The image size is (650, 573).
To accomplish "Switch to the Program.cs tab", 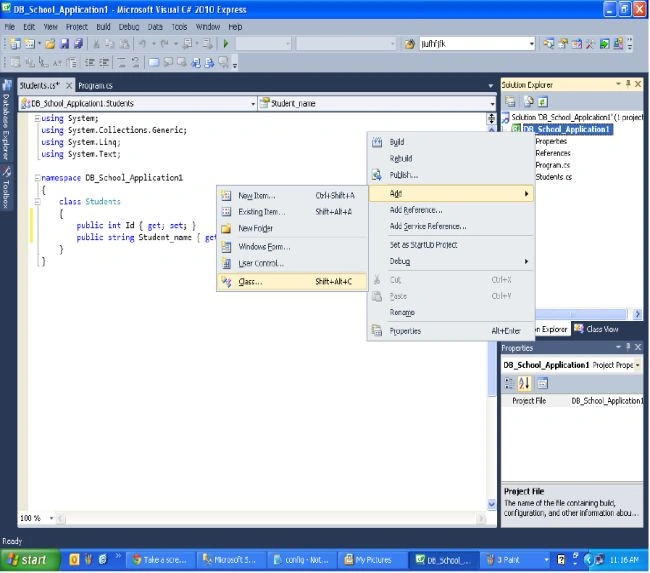I will coord(95,86).
